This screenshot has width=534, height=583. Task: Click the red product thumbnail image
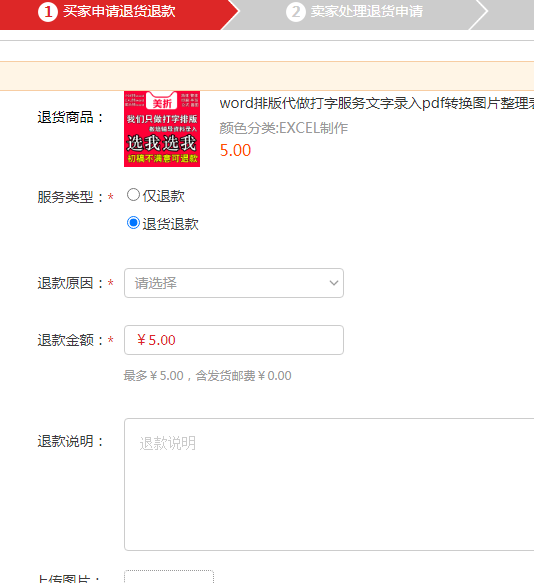tap(162, 129)
